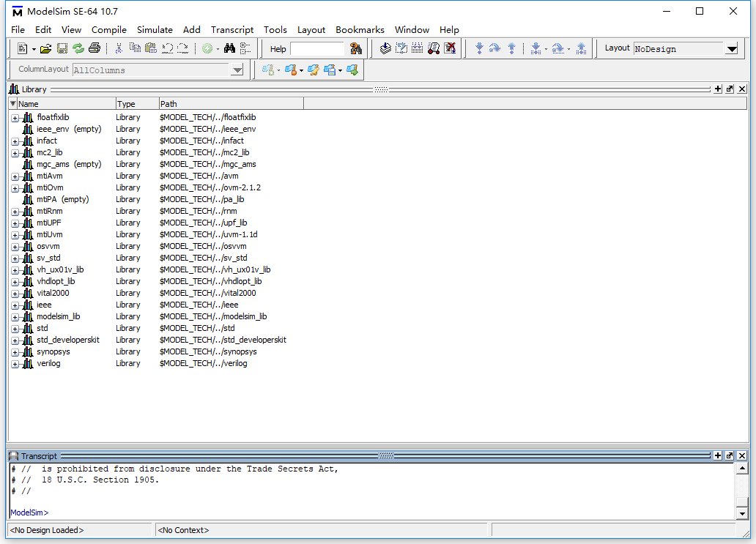Click the Open folder toolbar icon
Viewport: 756px width, 544px height.
pos(46,48)
